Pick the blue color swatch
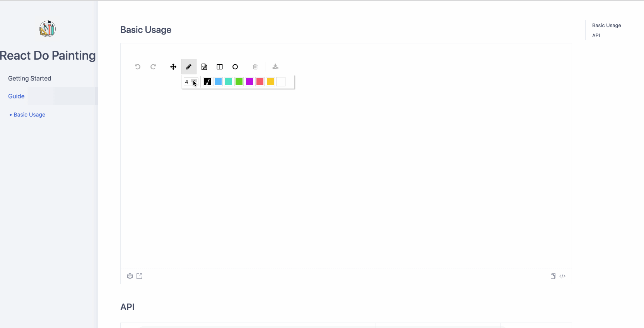 [x=218, y=82]
